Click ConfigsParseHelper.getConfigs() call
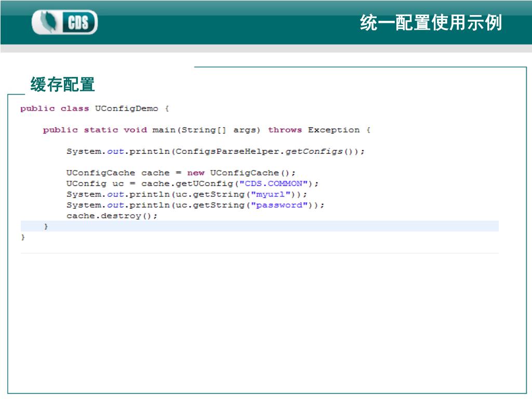 (267, 151)
